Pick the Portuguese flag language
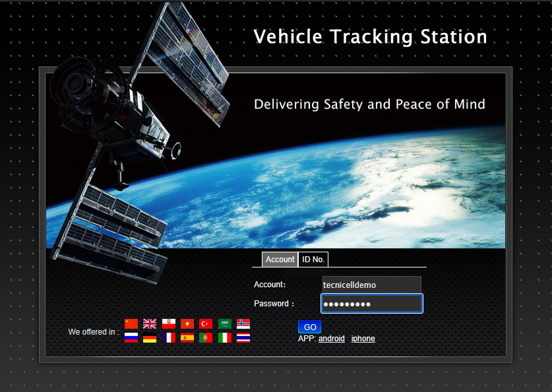 tap(206, 337)
